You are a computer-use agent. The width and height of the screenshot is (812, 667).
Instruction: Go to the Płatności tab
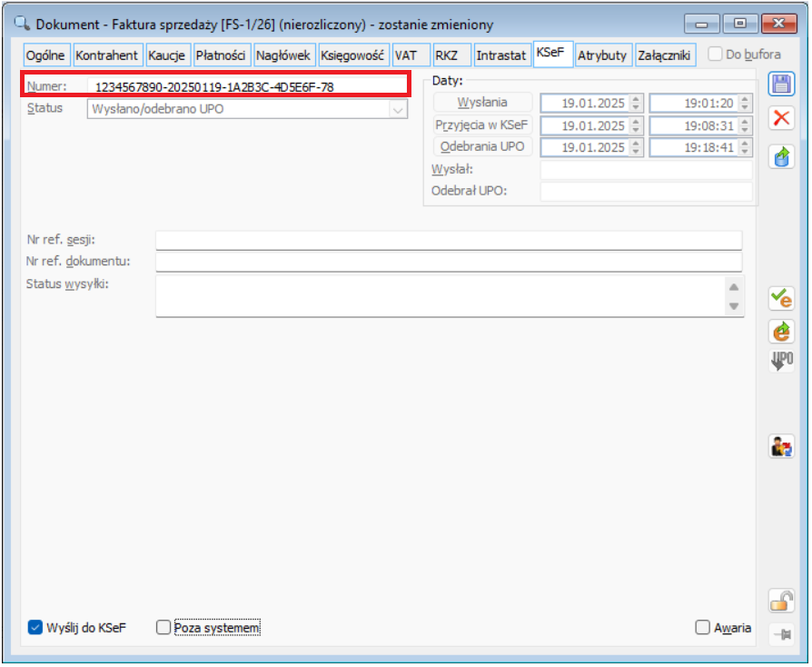tap(222, 55)
